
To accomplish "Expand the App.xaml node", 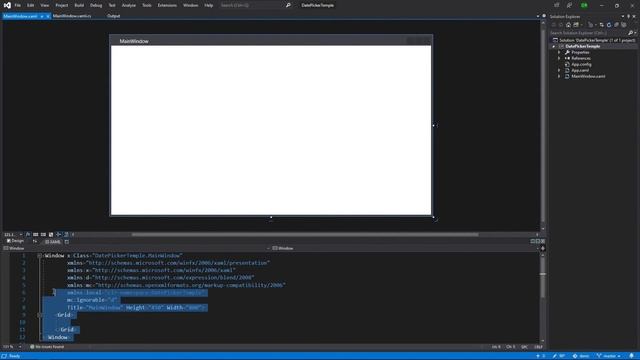I will tap(560, 70).
